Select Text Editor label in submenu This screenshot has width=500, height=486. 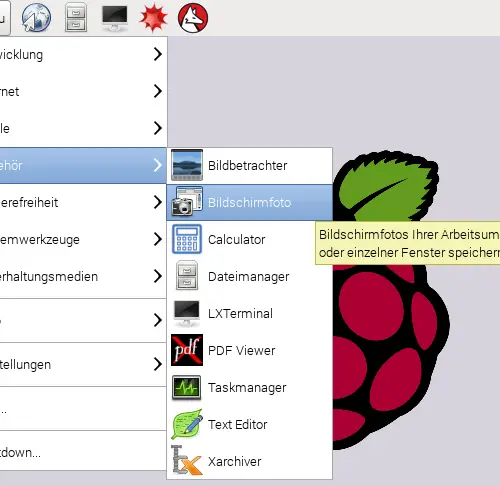coord(238,424)
